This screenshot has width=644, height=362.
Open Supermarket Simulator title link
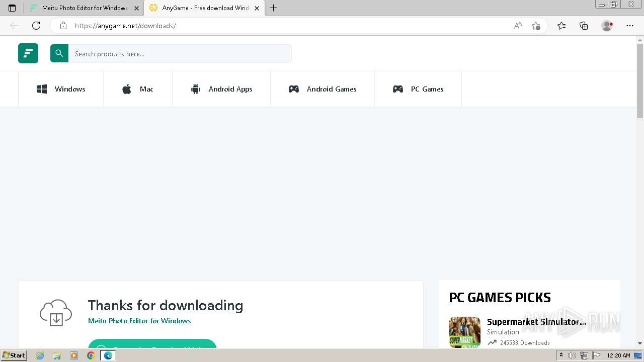tap(537, 322)
